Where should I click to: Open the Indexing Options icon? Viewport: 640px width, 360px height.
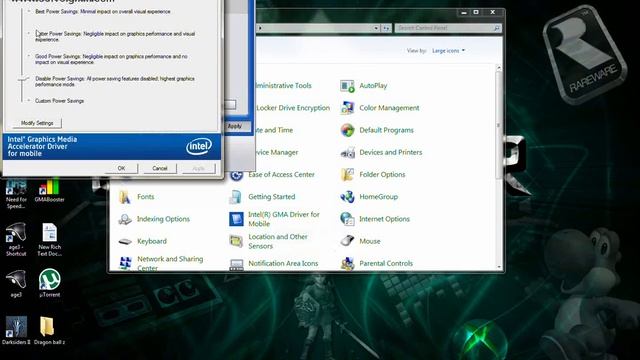[125, 219]
